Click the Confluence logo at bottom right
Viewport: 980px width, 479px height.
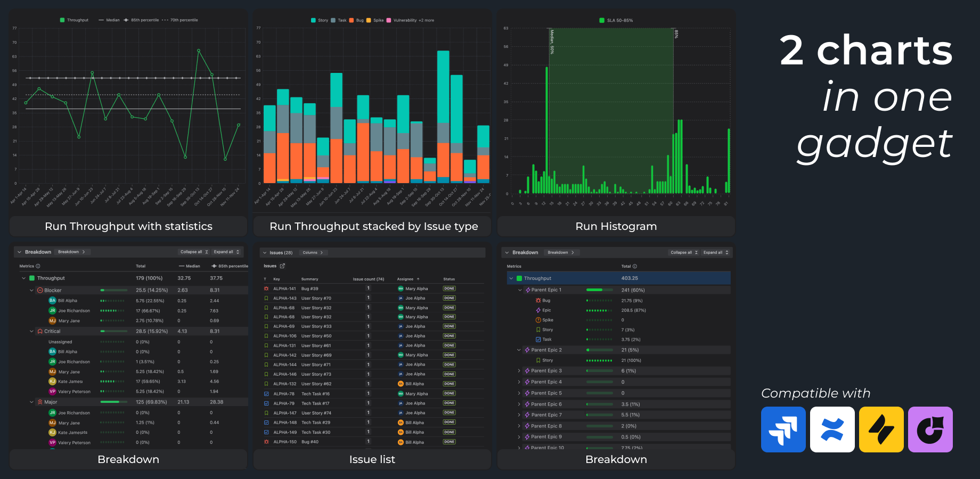pyautogui.click(x=832, y=430)
